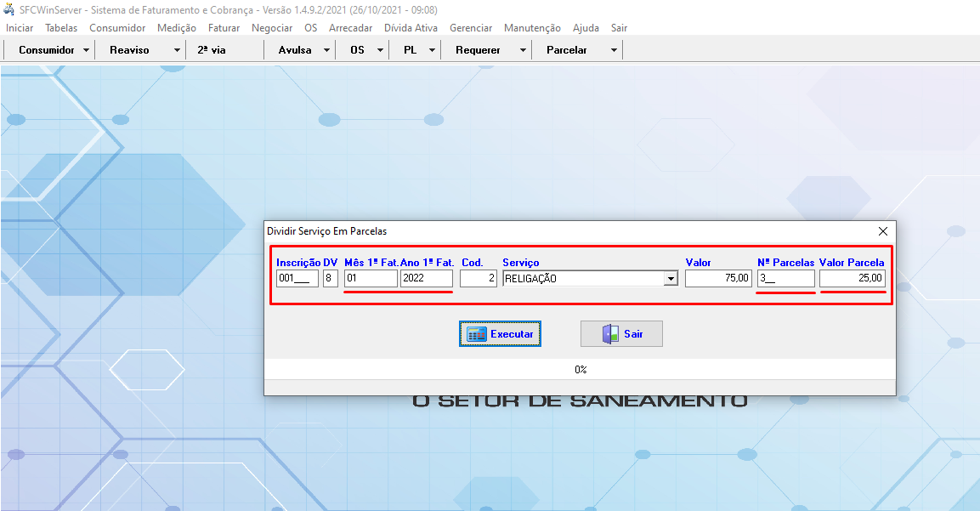Expand the Parcelar toolbar dropdown arrow
Viewport: 980px width, 511px height.
point(614,50)
